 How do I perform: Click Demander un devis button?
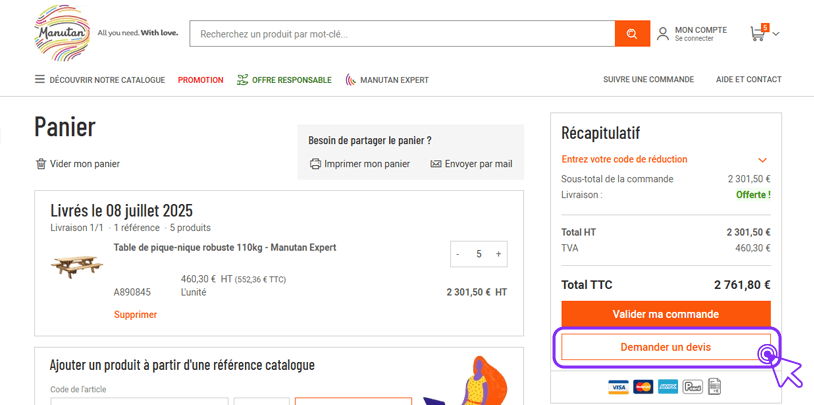(666, 347)
